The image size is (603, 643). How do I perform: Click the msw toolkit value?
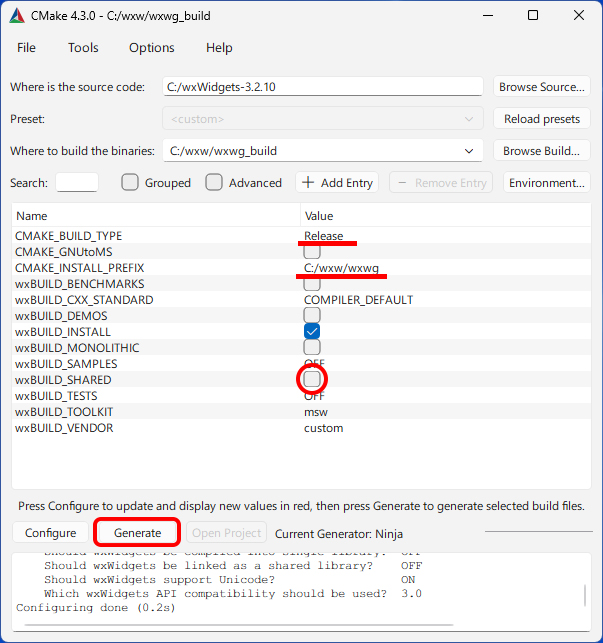point(316,412)
